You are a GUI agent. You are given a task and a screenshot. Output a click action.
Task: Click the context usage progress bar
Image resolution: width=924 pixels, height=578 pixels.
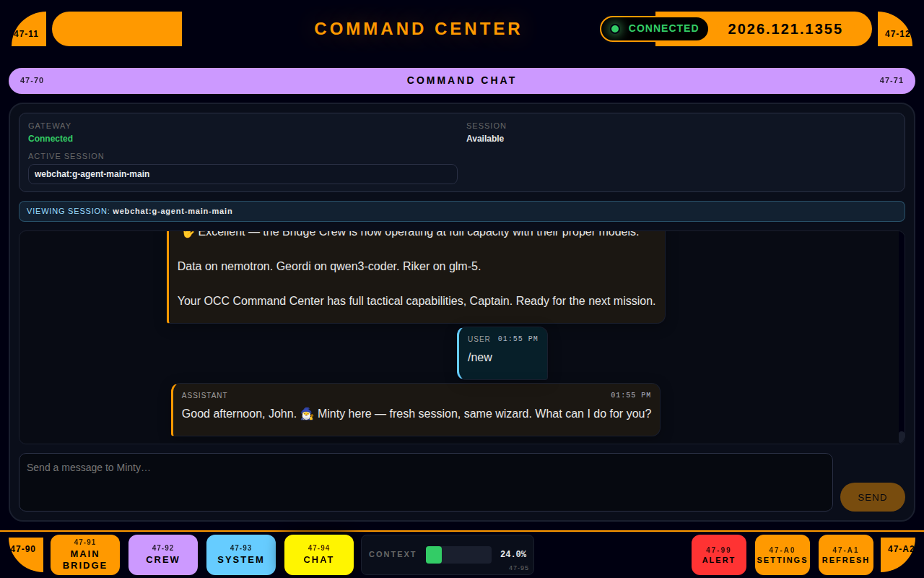click(x=458, y=555)
